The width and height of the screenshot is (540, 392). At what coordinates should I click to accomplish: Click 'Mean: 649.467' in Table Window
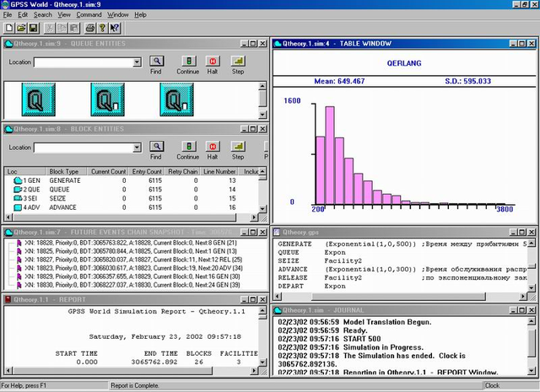pos(339,81)
